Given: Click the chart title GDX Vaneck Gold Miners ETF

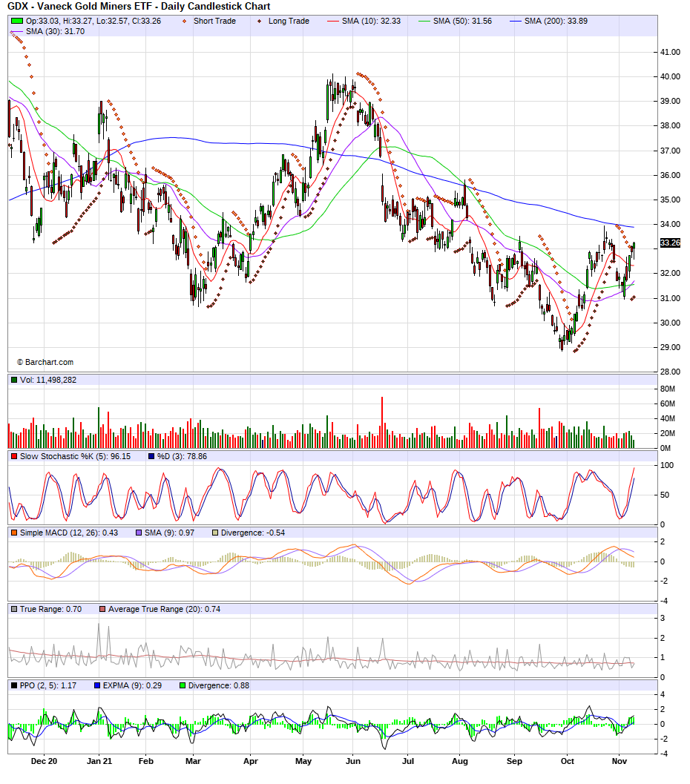Looking at the screenshot, I should [x=139, y=7].
